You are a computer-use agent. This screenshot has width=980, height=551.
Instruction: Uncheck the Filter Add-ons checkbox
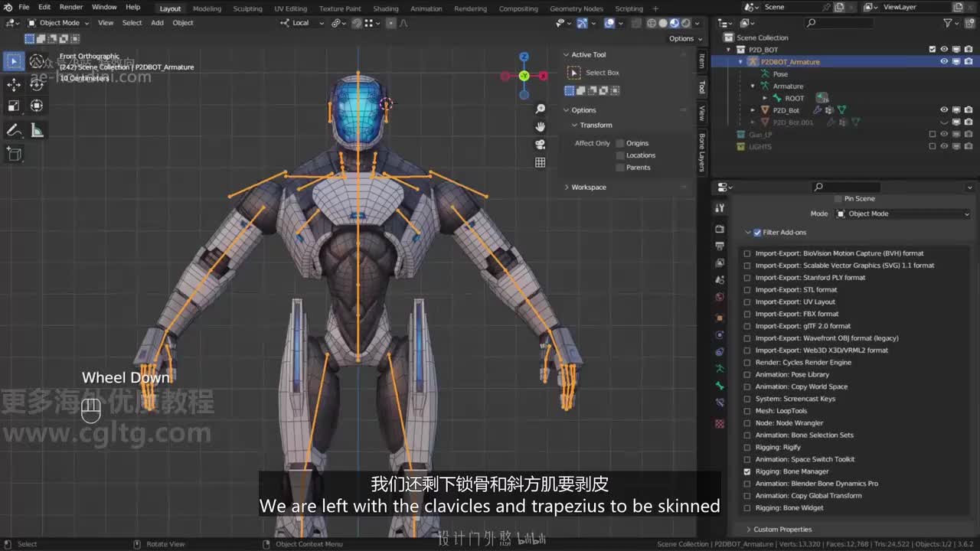757,233
